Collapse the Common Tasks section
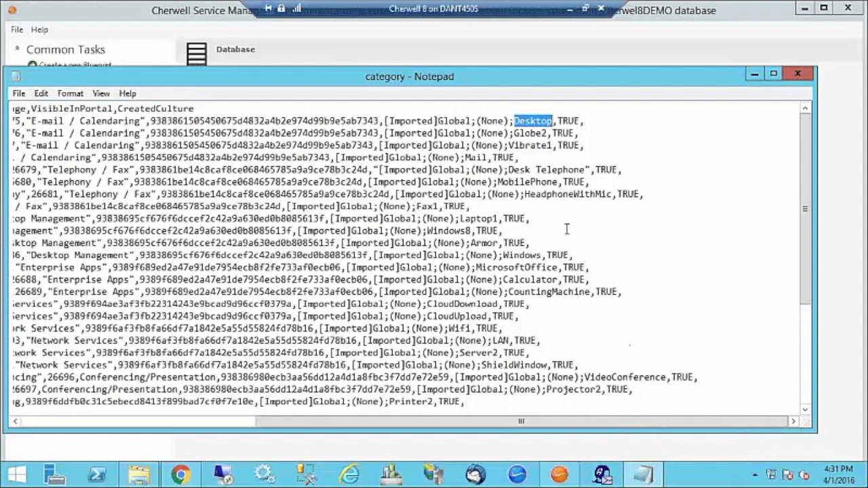The height and width of the screenshot is (488, 868). pos(16,49)
